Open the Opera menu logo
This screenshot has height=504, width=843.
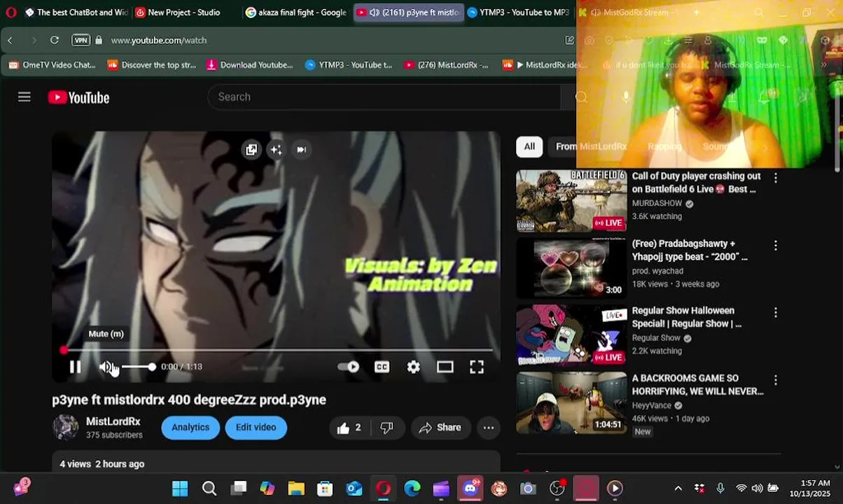click(11, 13)
